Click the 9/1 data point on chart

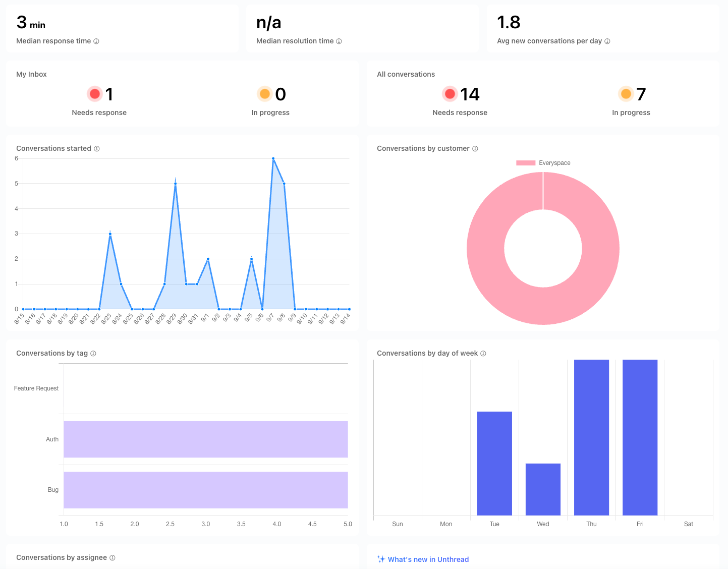pos(208,259)
